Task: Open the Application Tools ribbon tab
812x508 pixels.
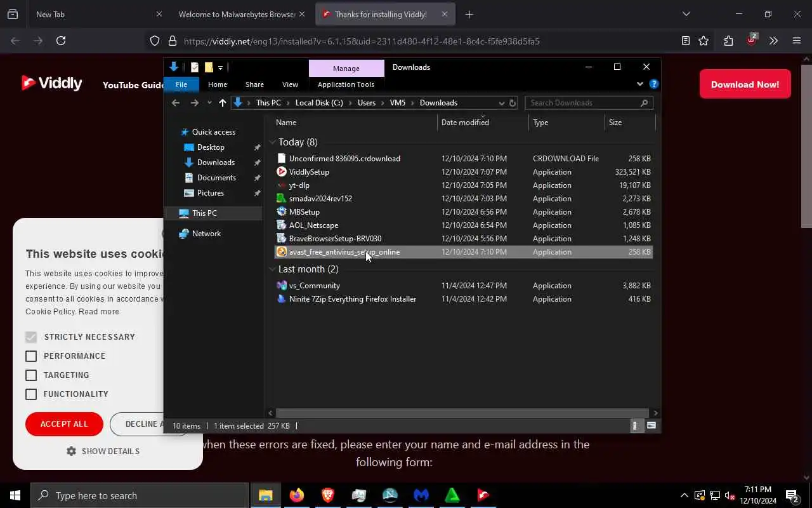Action: pyautogui.click(x=346, y=84)
